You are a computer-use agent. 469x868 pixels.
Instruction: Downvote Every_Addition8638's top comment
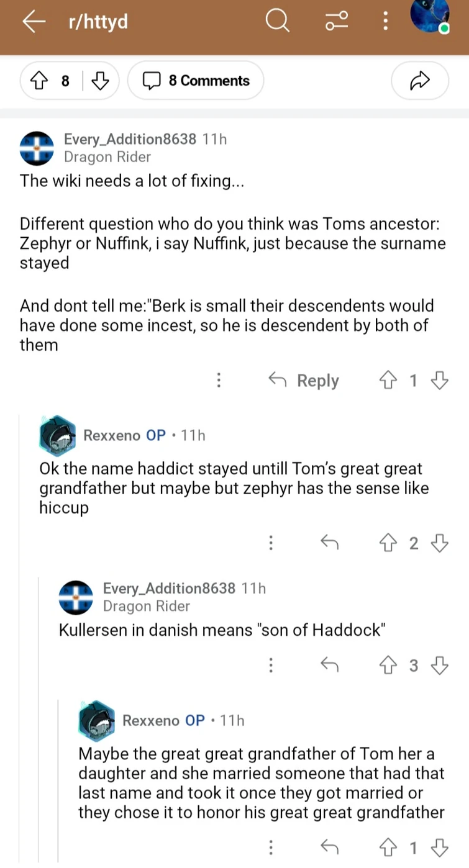tap(440, 380)
